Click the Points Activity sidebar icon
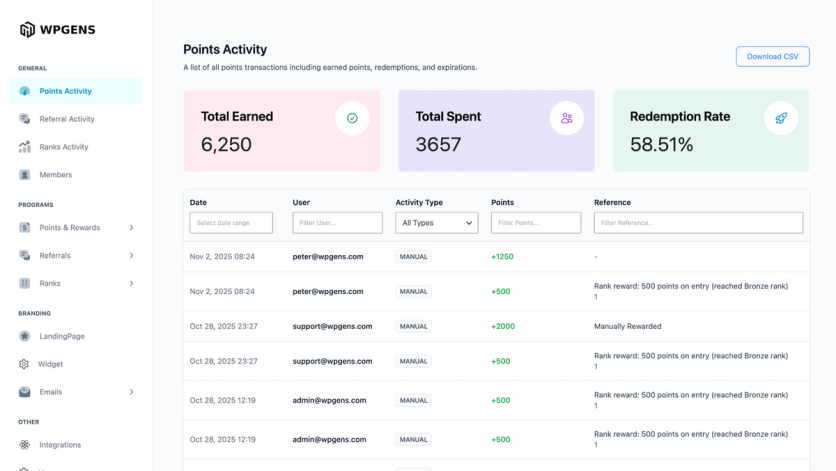Image resolution: width=836 pixels, height=471 pixels. [x=25, y=91]
